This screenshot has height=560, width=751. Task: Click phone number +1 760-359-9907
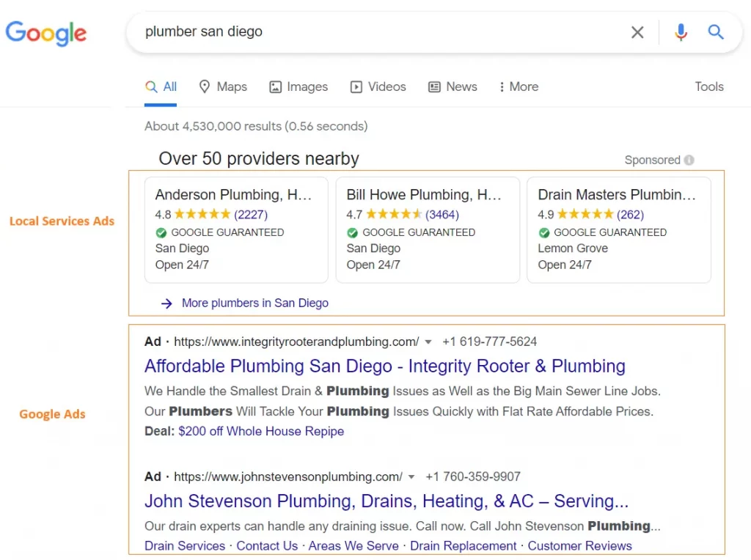(473, 476)
